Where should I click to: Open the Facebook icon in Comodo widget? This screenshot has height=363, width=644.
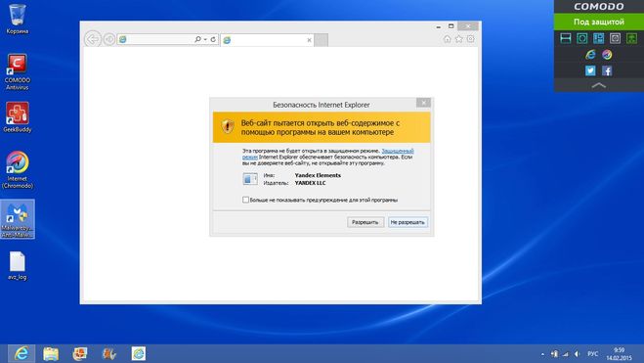(x=607, y=70)
